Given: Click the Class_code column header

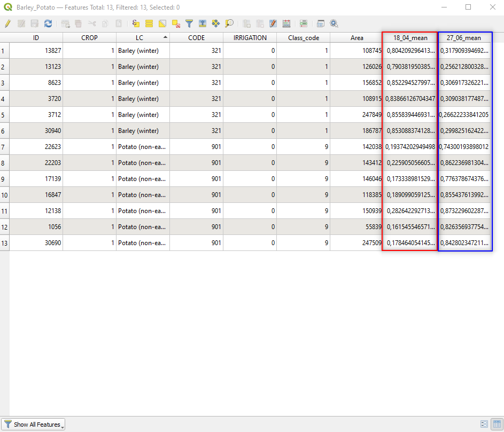Looking at the screenshot, I should point(304,37).
